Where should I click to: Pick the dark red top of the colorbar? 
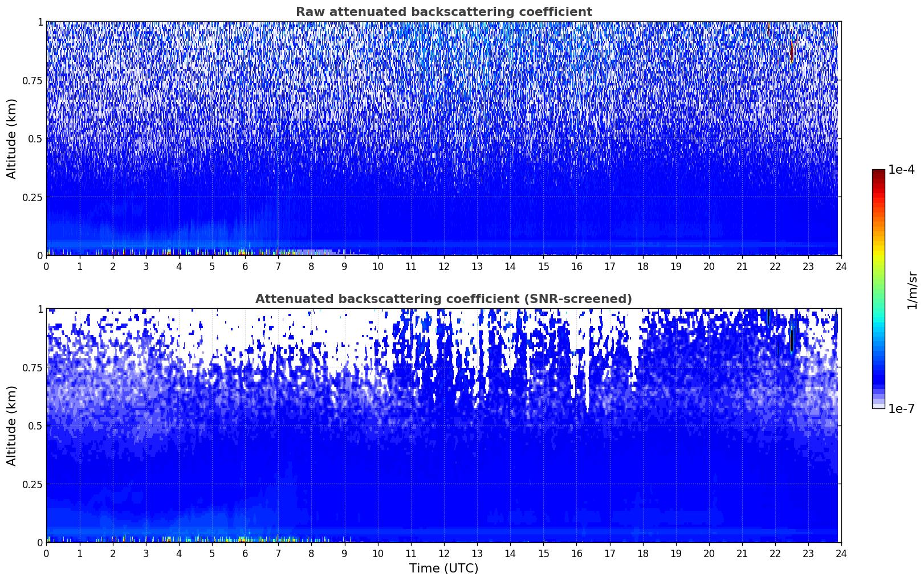(x=878, y=173)
